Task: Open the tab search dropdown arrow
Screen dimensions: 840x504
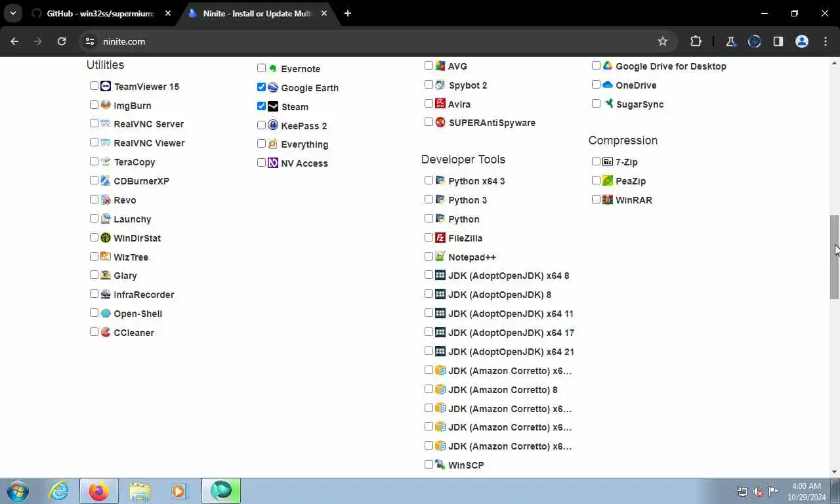Action: (x=13, y=13)
